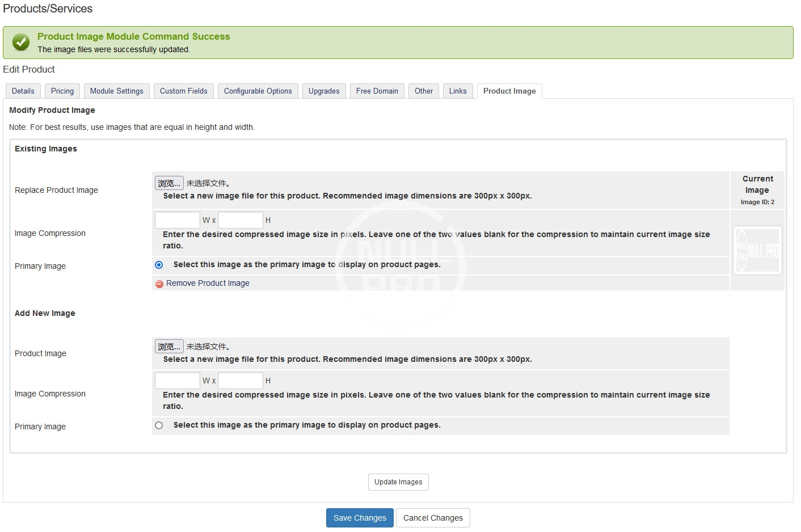Click the green success checkmark icon

point(21,43)
